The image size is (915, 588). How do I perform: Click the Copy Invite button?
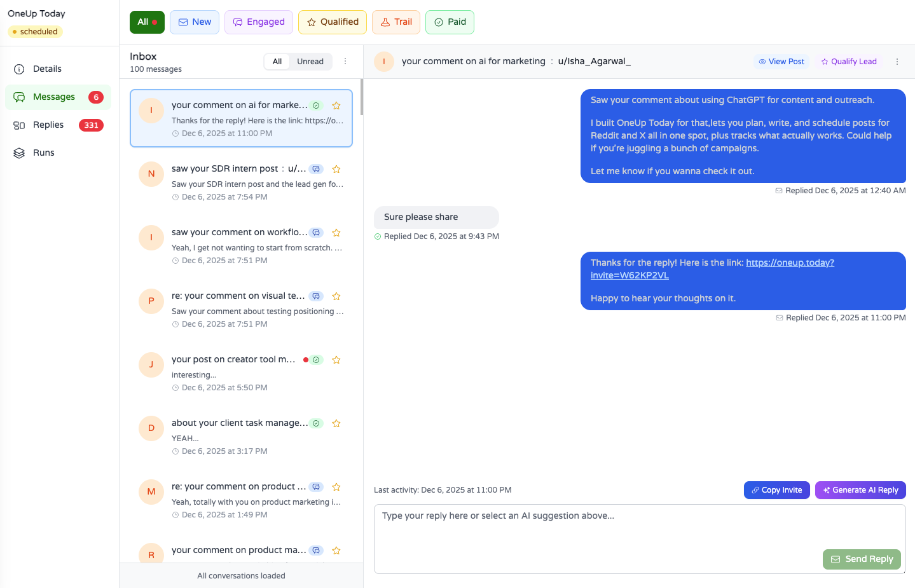pos(776,490)
